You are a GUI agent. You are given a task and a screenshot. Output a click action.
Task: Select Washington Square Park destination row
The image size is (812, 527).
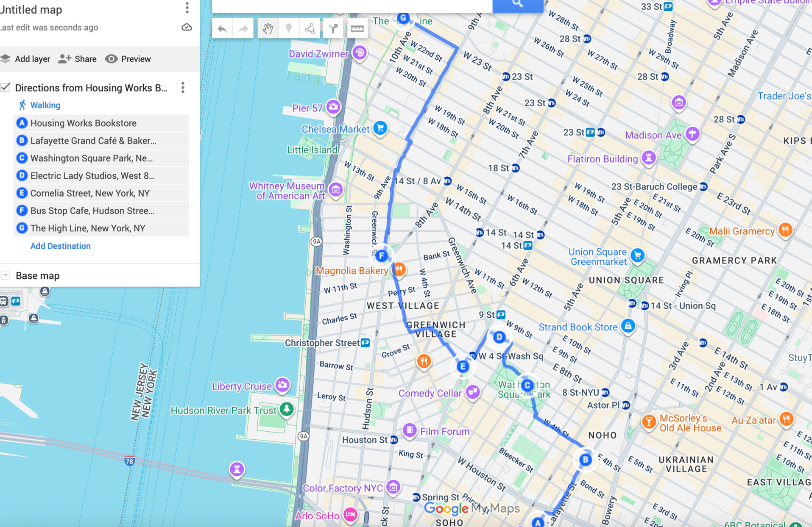pyautogui.click(x=101, y=158)
